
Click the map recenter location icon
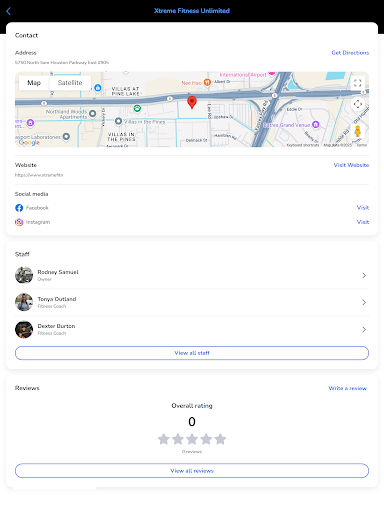pos(357,104)
